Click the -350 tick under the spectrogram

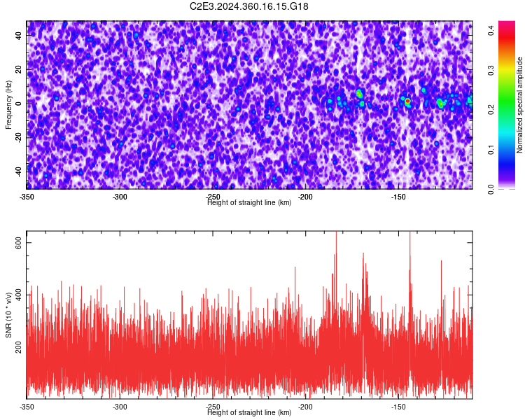(x=27, y=197)
